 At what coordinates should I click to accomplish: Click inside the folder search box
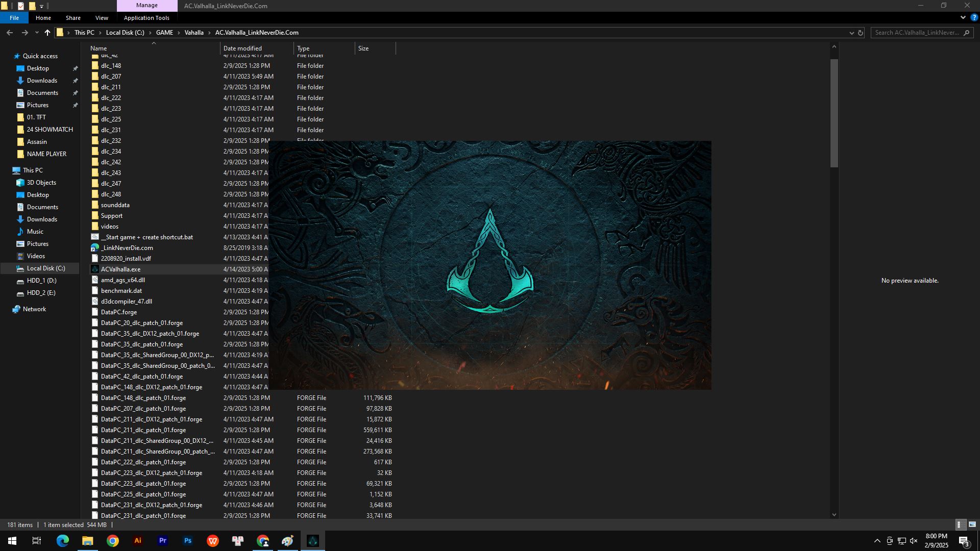[919, 32]
